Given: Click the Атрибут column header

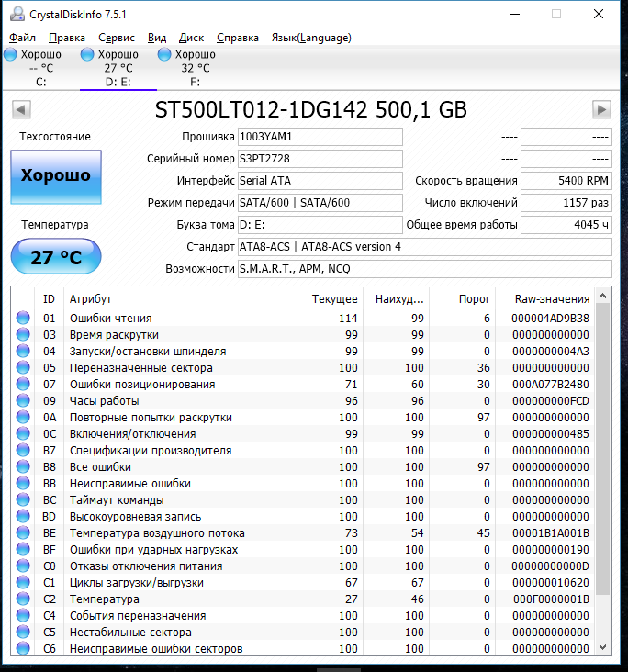Looking at the screenshot, I should tap(180, 298).
